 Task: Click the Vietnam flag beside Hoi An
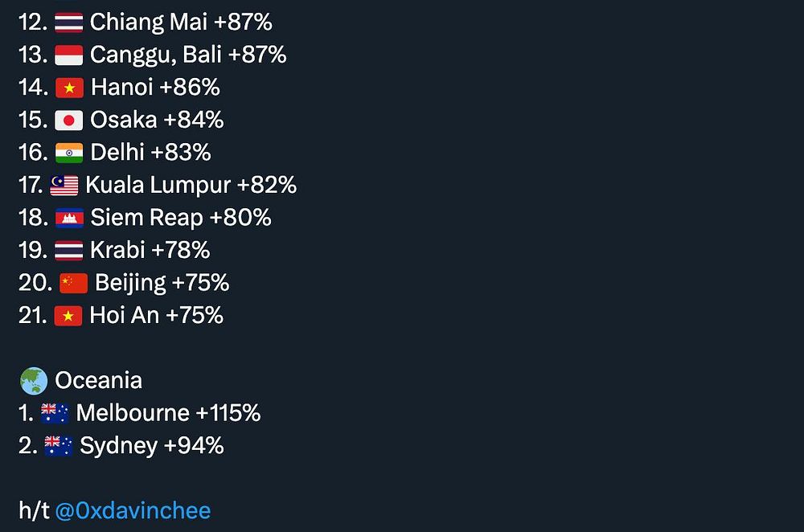pyautogui.click(x=68, y=316)
